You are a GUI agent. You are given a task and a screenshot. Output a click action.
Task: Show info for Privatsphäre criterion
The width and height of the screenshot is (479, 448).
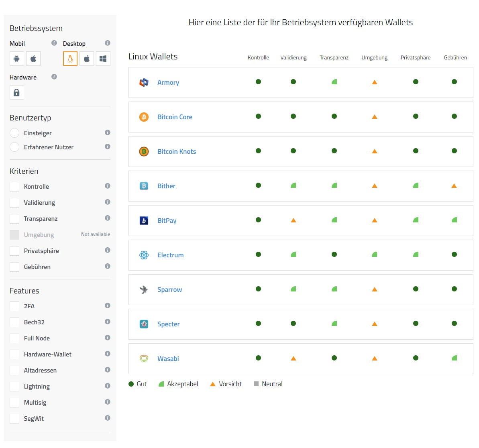pos(108,250)
